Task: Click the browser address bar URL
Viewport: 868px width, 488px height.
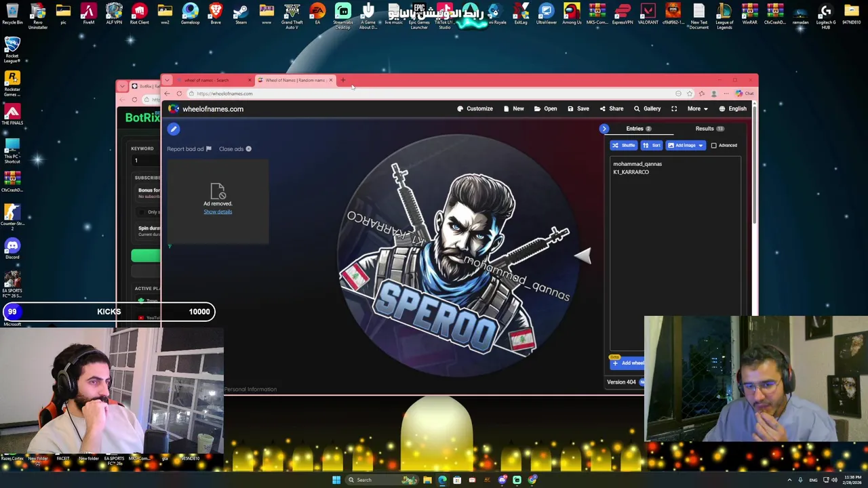Action: coord(224,94)
